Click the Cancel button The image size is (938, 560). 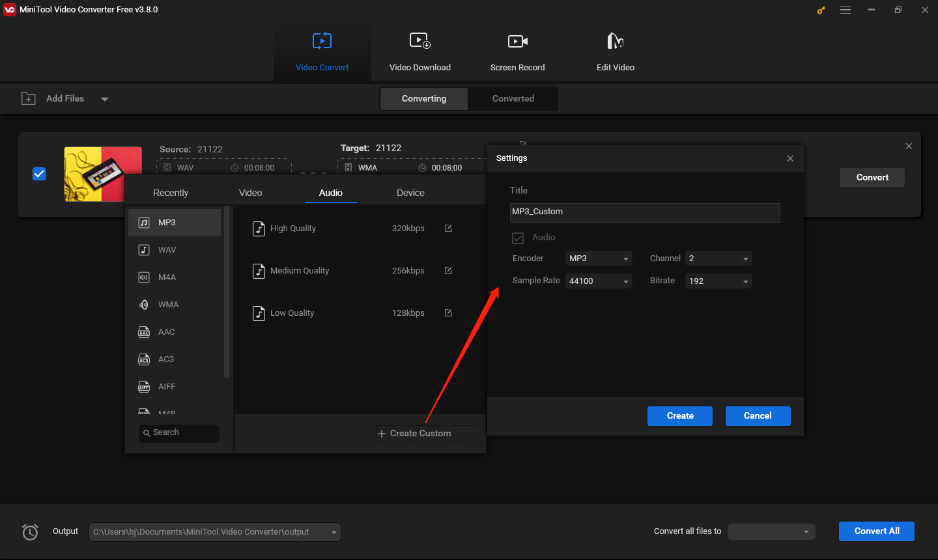[x=758, y=416]
